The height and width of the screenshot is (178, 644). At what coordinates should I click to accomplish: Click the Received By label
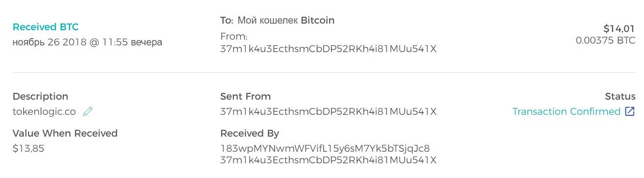(x=249, y=133)
